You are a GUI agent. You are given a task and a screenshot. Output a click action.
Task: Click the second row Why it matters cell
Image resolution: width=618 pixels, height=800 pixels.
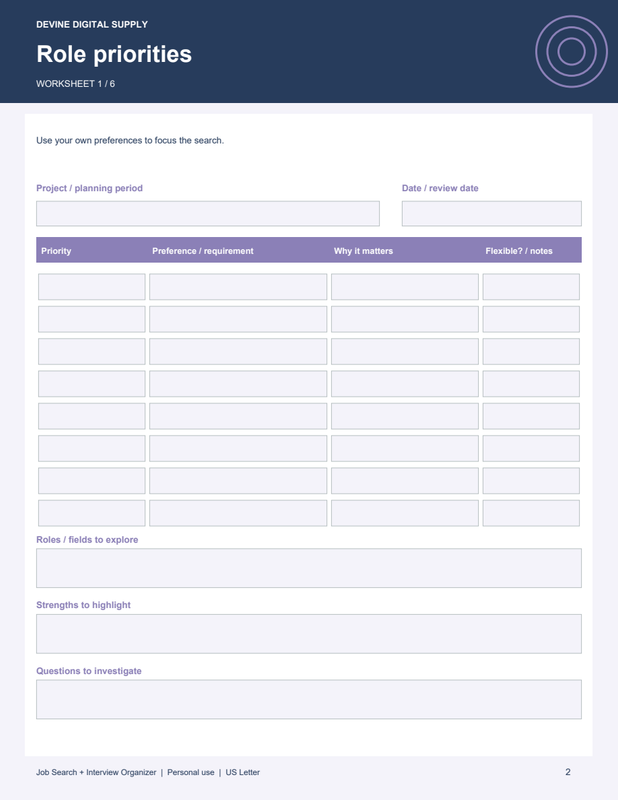click(x=405, y=319)
